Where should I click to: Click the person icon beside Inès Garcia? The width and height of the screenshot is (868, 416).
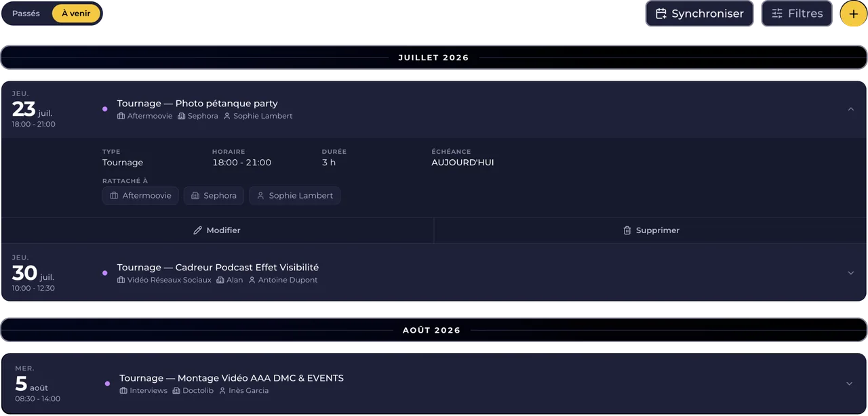click(x=222, y=390)
